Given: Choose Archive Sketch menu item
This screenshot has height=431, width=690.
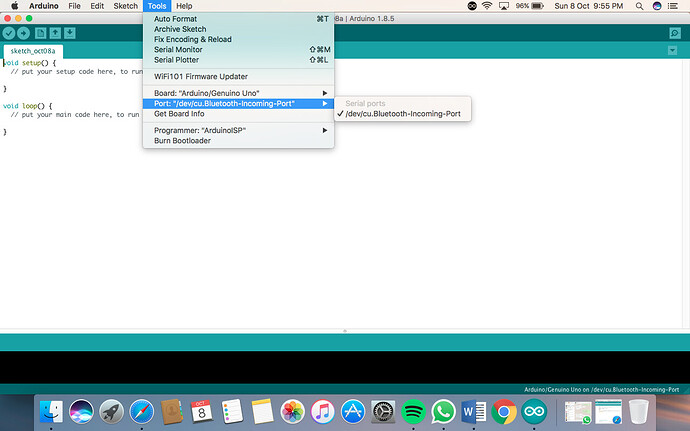Looking at the screenshot, I should click(x=239, y=29).
